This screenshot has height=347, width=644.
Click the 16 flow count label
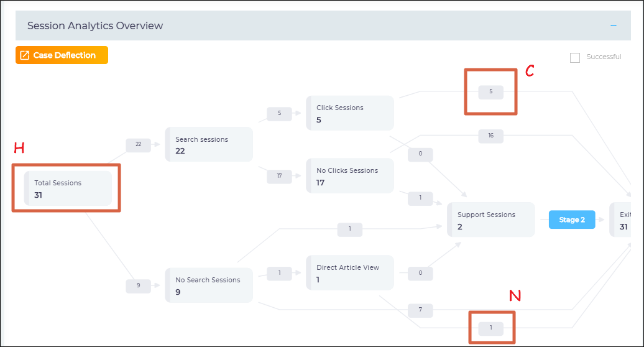pos(490,136)
